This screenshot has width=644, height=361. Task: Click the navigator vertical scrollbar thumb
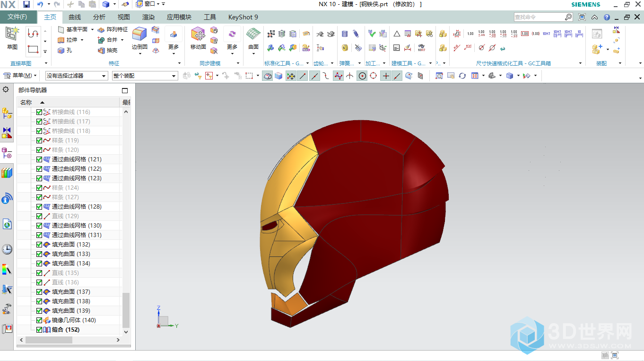(x=126, y=310)
